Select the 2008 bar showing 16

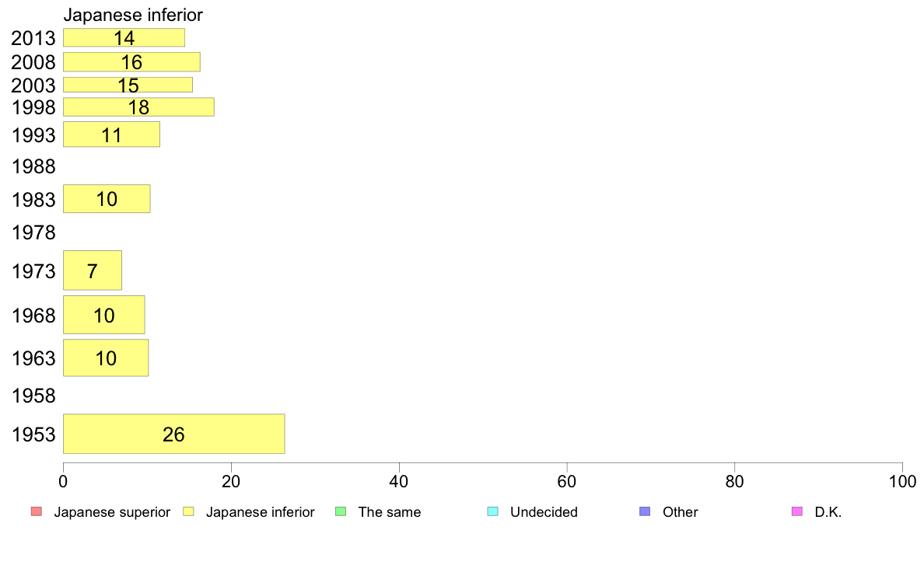[131, 62]
